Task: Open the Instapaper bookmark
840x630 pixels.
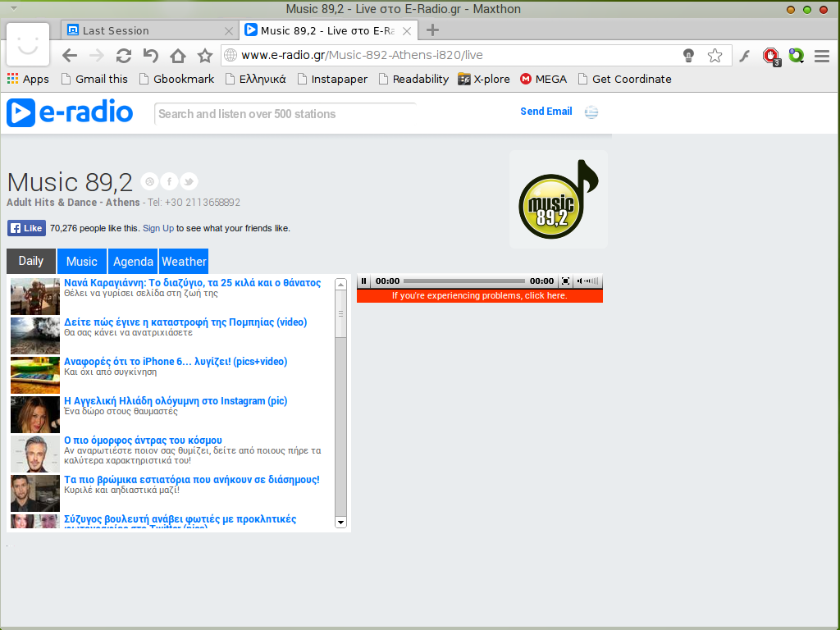Action: tap(333, 80)
